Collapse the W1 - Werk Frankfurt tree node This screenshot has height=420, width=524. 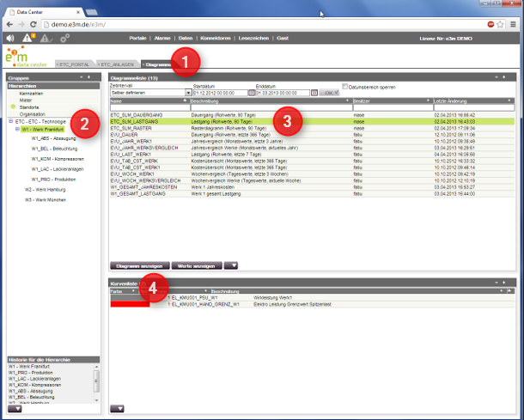(x=17, y=129)
